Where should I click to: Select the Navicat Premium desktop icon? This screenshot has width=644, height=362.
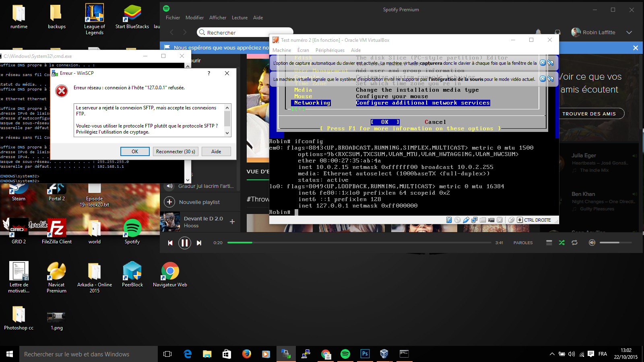[57, 277]
